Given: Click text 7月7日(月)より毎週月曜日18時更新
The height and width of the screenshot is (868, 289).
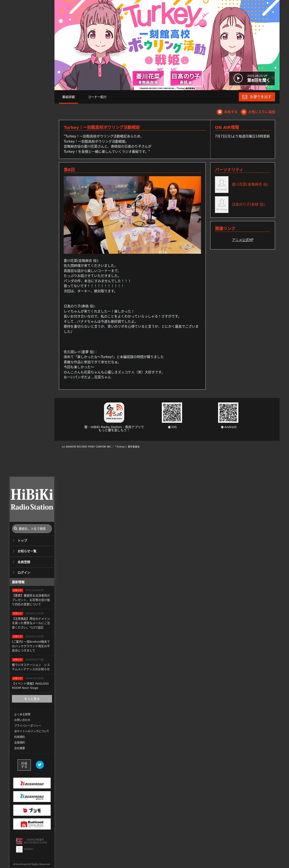Looking at the screenshot, I should click(x=242, y=137).
